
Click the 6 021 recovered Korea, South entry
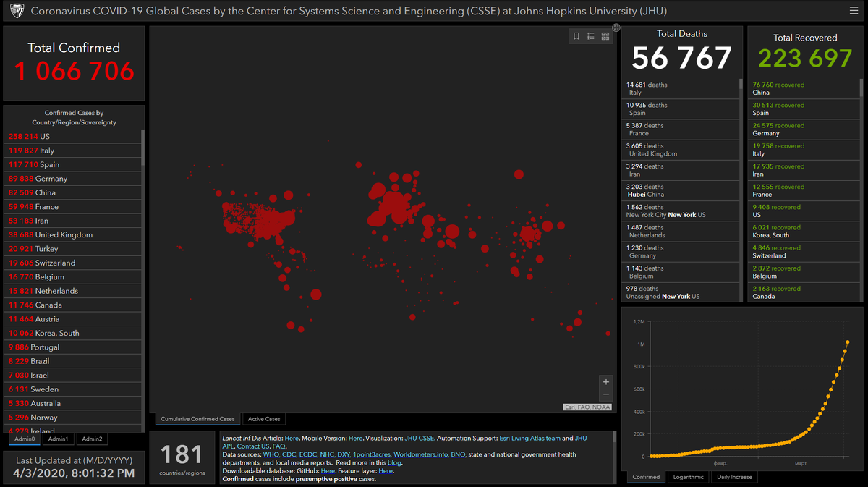(805, 231)
